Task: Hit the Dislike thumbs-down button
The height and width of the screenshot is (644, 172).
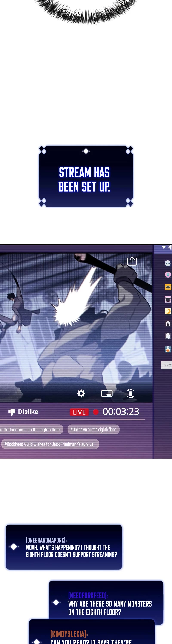Action: point(23,412)
